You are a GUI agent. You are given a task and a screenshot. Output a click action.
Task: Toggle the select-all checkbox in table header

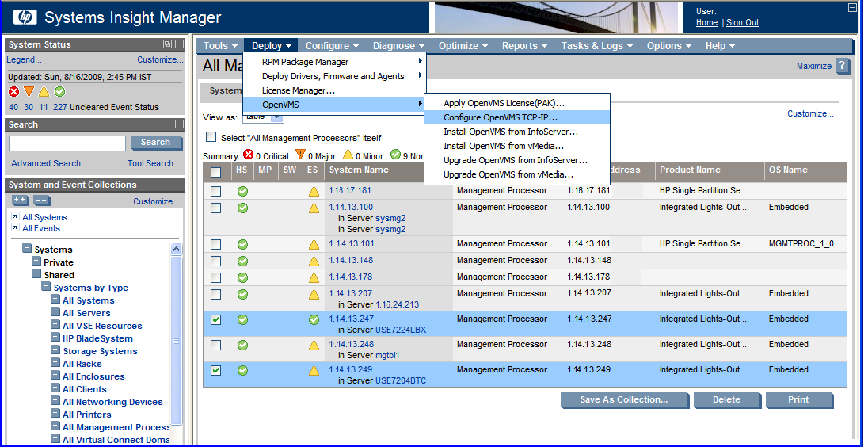[x=216, y=172]
